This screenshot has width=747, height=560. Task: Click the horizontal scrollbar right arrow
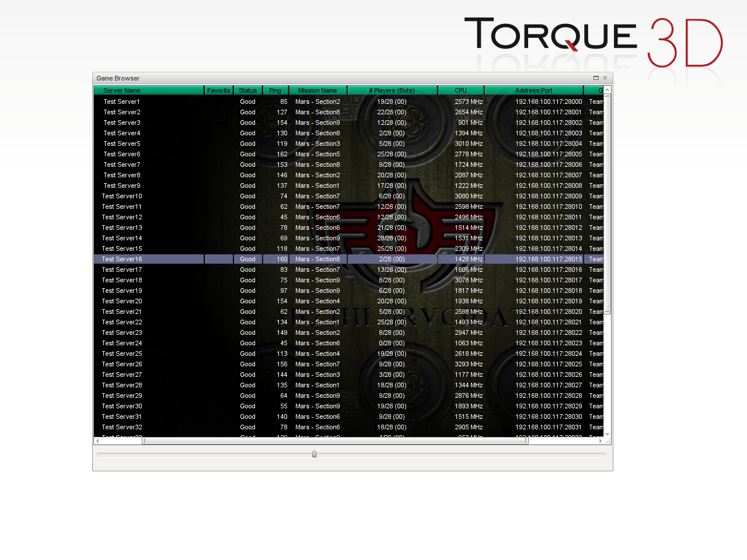[600, 441]
